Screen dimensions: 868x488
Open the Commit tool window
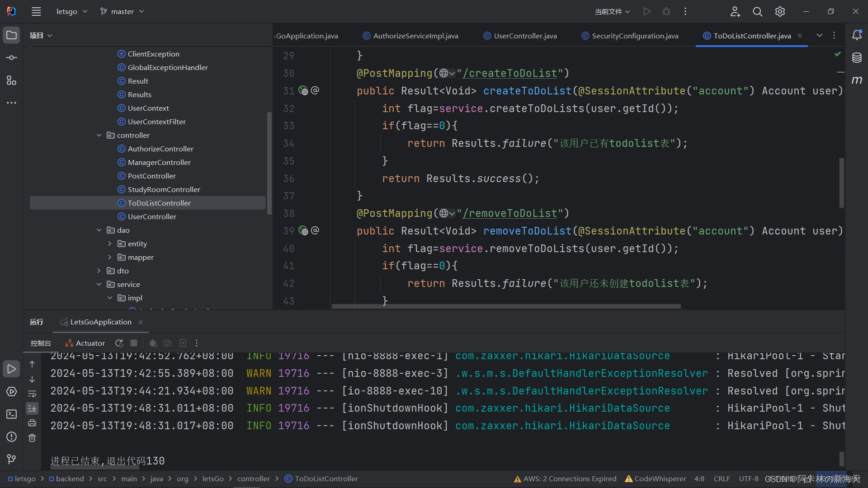(11, 58)
